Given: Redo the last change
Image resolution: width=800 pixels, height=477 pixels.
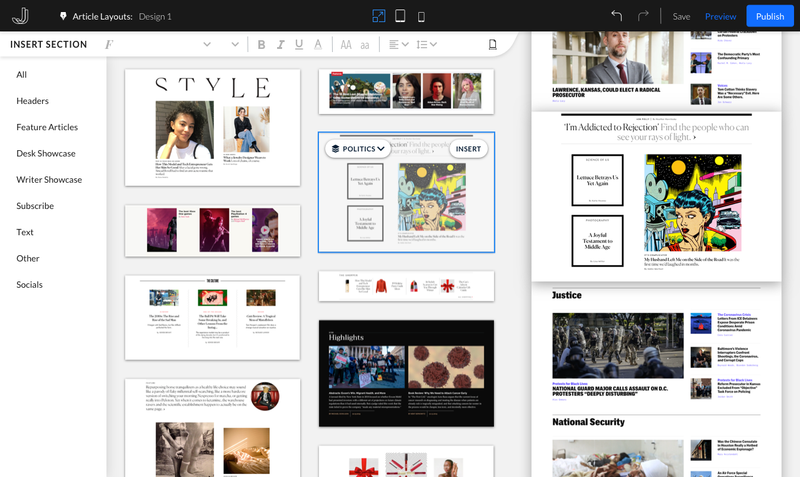Looking at the screenshot, I should [643, 16].
